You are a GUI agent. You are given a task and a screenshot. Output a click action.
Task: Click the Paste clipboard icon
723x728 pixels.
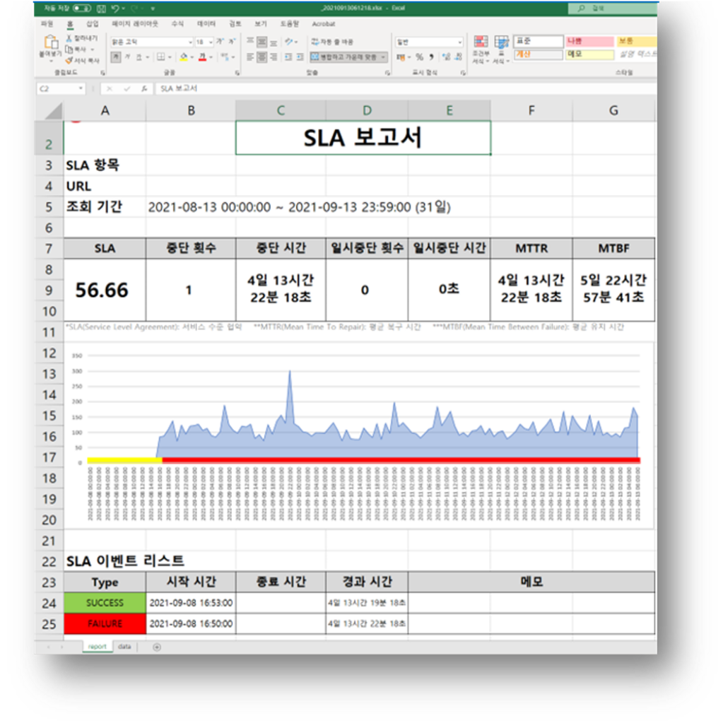(x=50, y=44)
